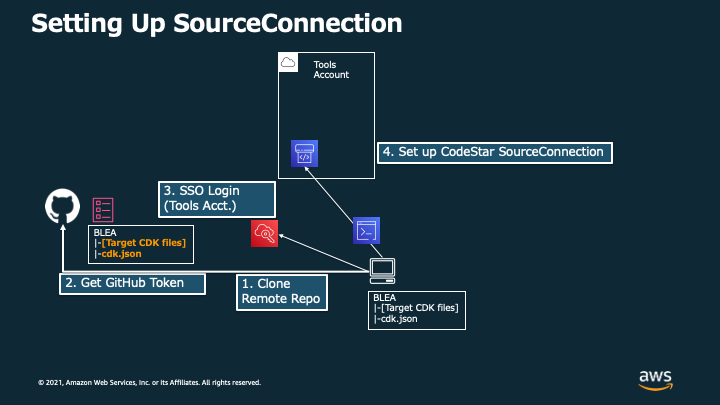Click the orange 'cdk.json' text
Image resolution: width=720 pixels, height=405 pixels.
coord(121,254)
